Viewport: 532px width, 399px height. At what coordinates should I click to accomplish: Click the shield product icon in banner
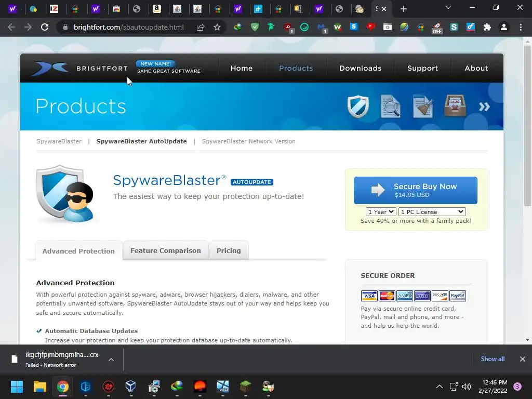pos(358,107)
